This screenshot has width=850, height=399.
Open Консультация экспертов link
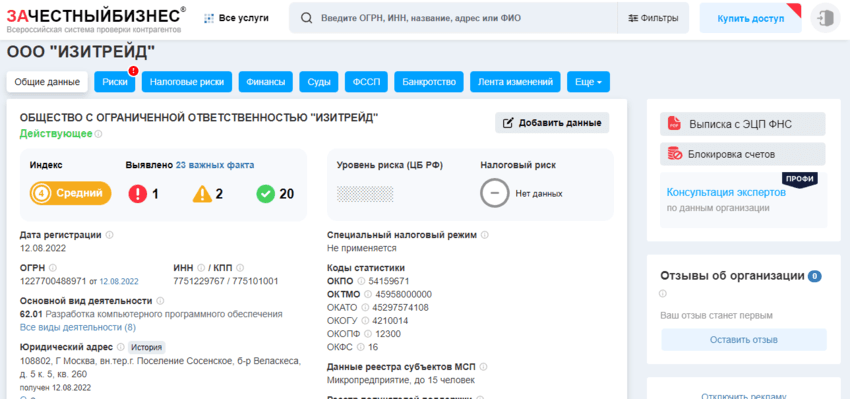tap(726, 192)
